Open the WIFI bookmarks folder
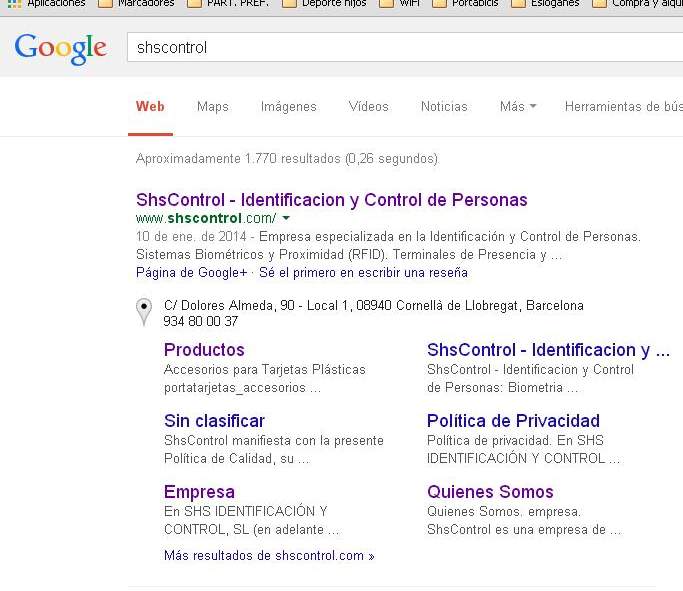 coord(399,3)
